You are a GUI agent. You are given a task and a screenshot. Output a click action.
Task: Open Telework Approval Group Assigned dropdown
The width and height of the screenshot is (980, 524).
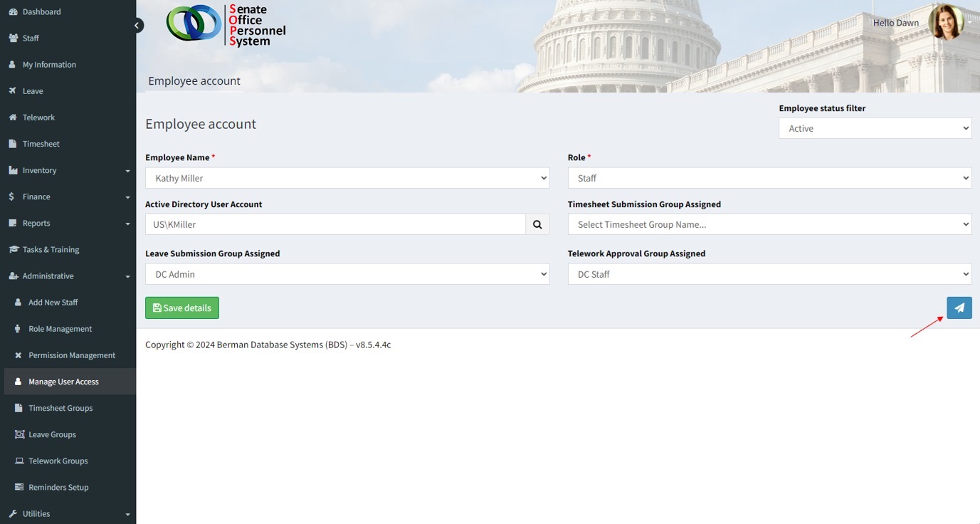point(769,274)
